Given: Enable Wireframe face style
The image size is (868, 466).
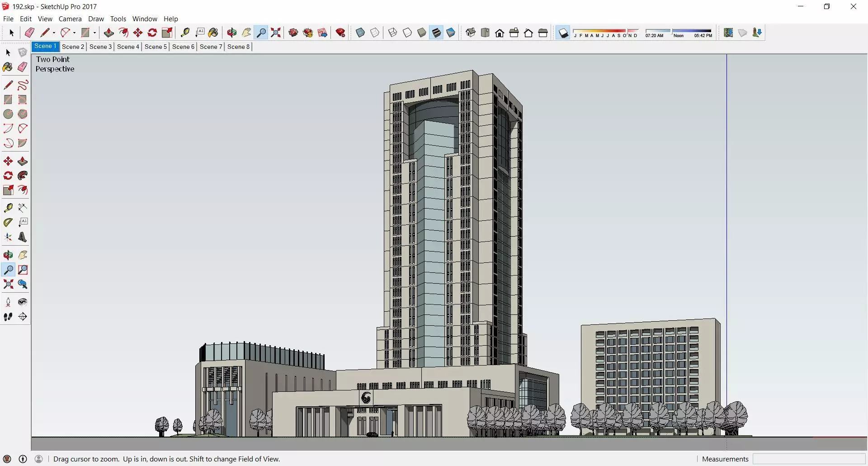Looking at the screenshot, I should [393, 33].
